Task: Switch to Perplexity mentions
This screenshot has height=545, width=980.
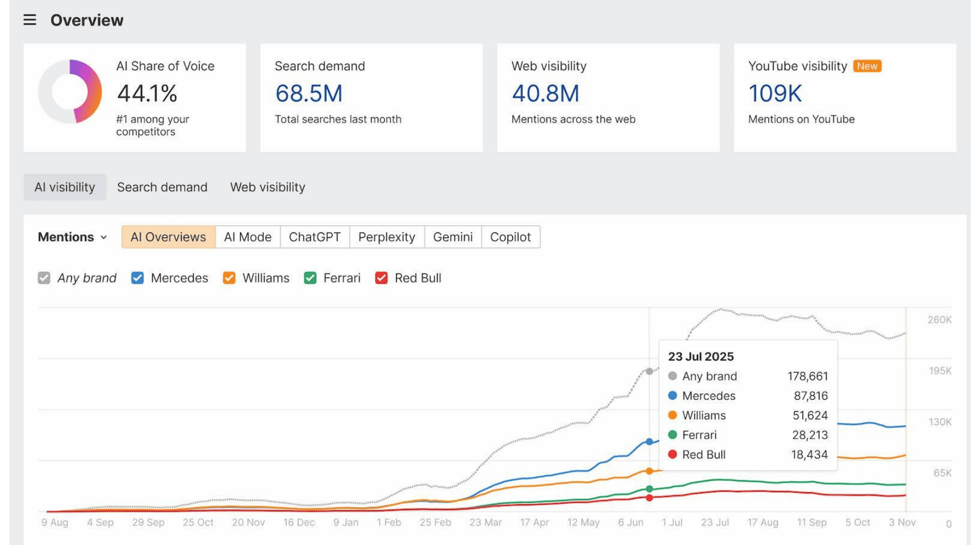Action: (387, 237)
